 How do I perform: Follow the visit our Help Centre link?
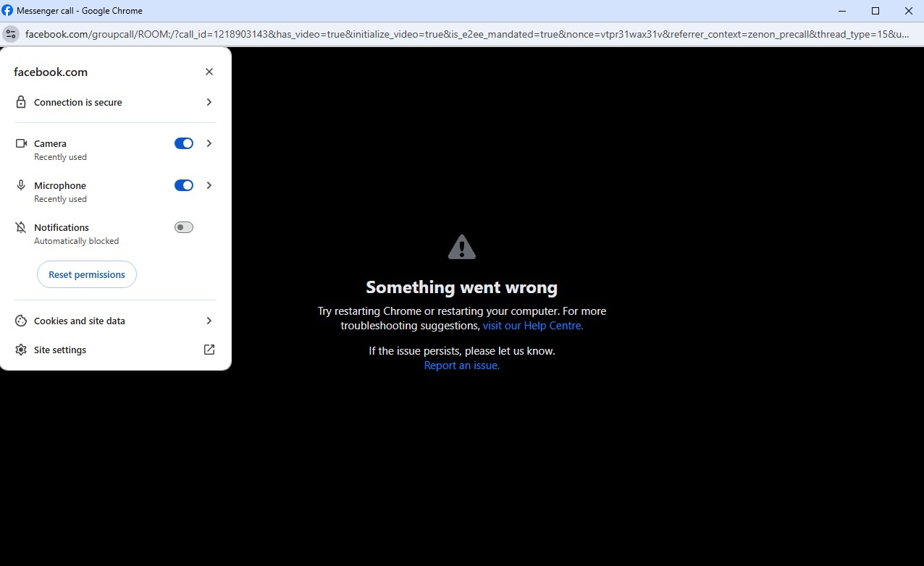click(x=533, y=326)
